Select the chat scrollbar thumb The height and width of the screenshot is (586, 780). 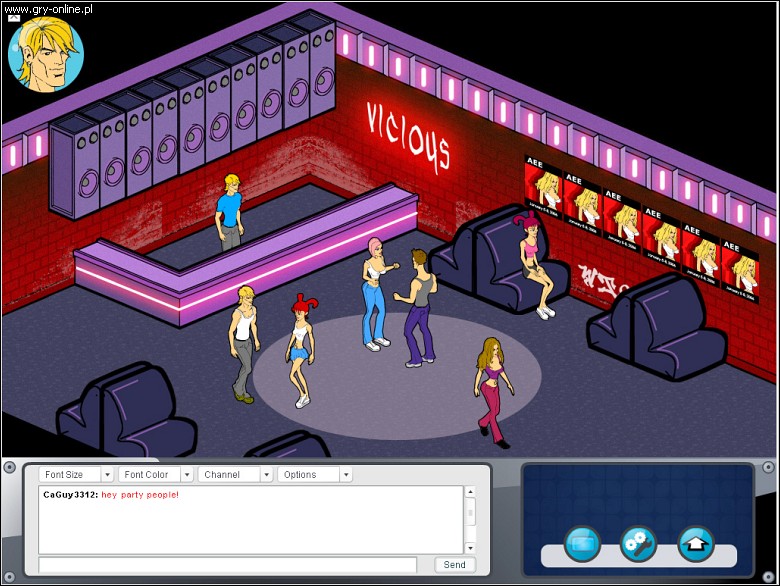tap(471, 512)
